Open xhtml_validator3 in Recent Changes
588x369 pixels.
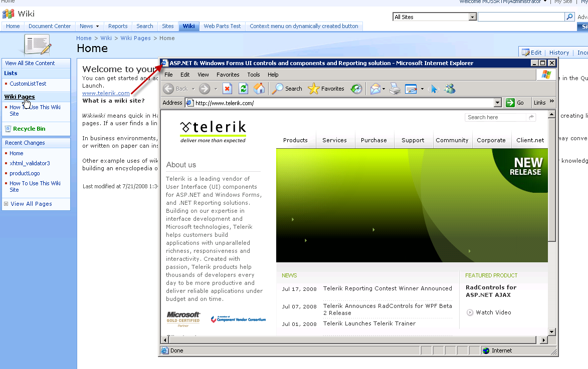pyautogui.click(x=30, y=163)
